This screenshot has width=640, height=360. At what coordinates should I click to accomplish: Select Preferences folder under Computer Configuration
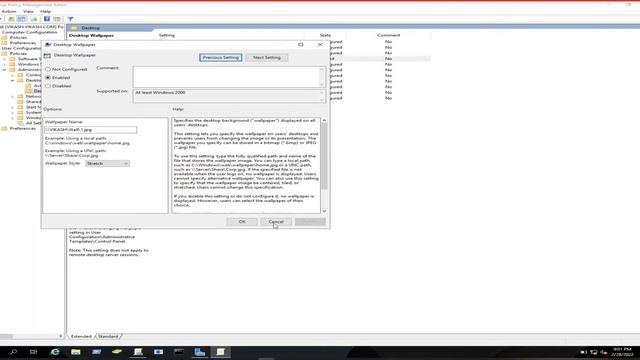22,43
